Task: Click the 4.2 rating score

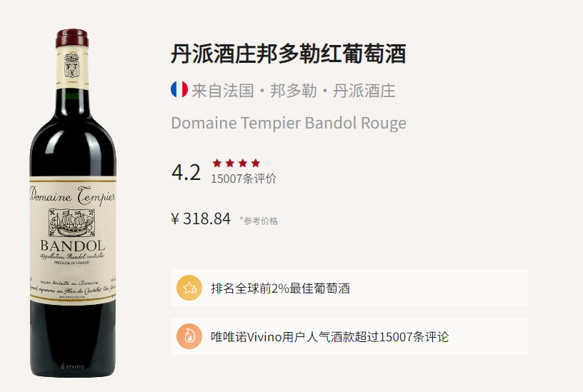Action: [x=186, y=172]
